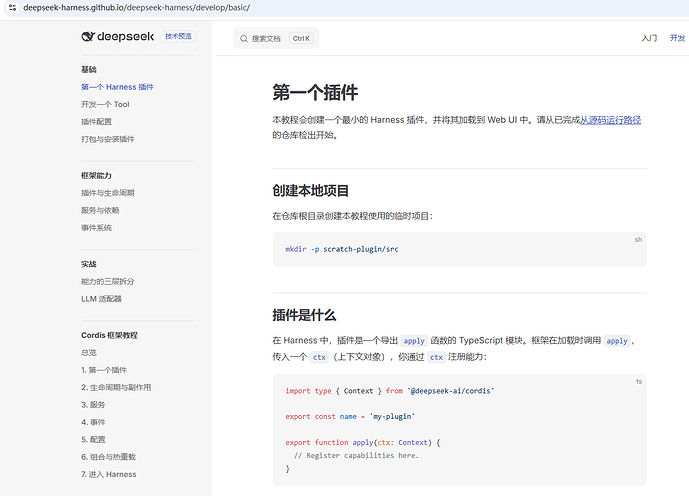Click the browser address bar URL

[x=136, y=7]
